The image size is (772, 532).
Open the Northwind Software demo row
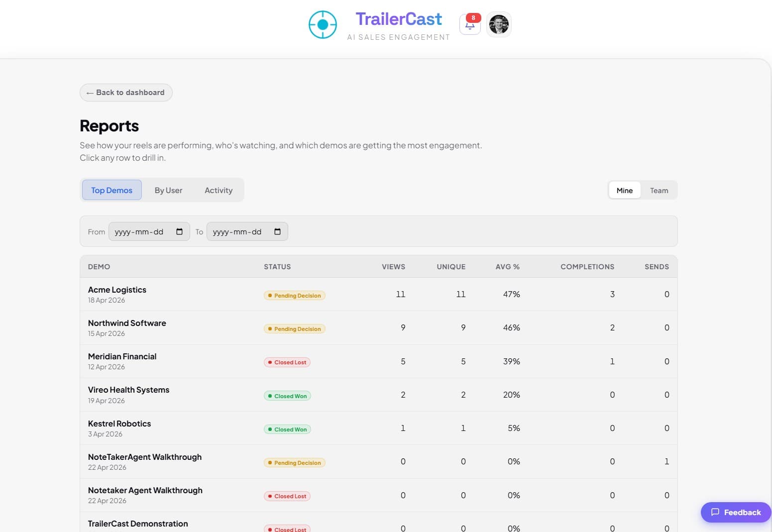tap(379, 328)
